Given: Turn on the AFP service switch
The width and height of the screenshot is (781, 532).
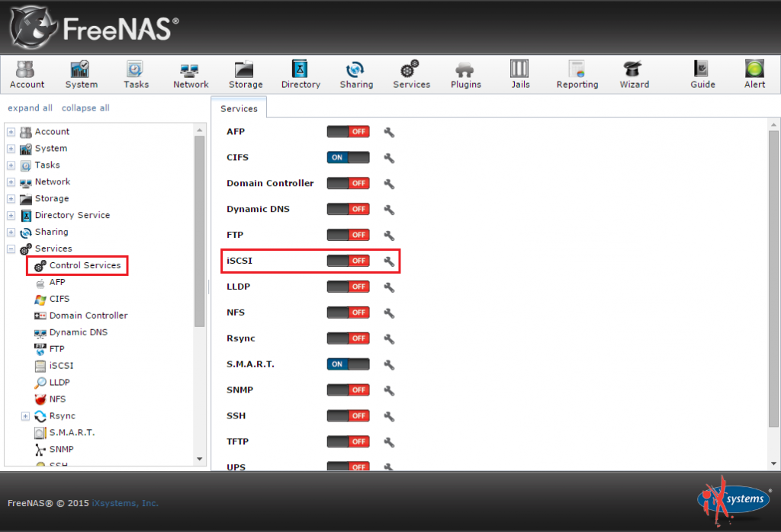Looking at the screenshot, I should (348, 131).
